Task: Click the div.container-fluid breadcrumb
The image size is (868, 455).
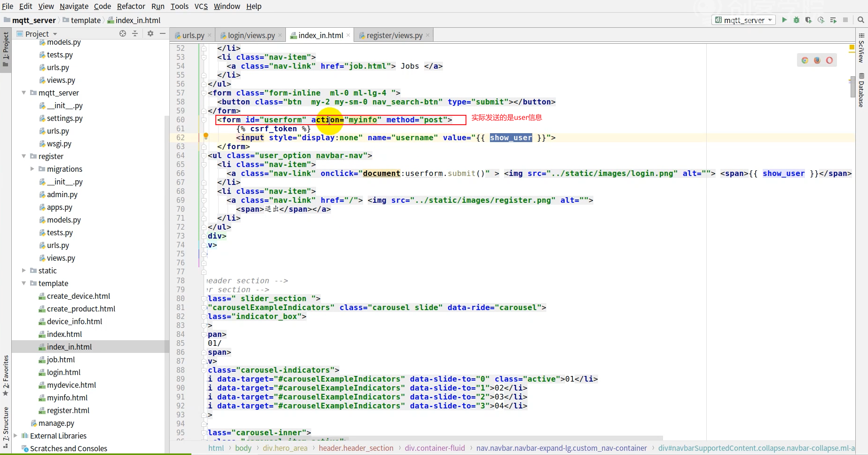Action: (435, 448)
